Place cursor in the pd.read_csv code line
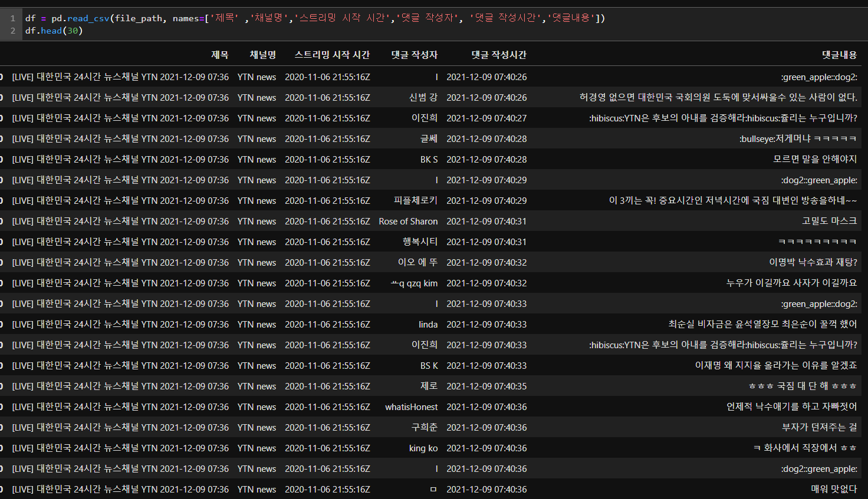Screen dimensions: 868x499 tap(315, 18)
